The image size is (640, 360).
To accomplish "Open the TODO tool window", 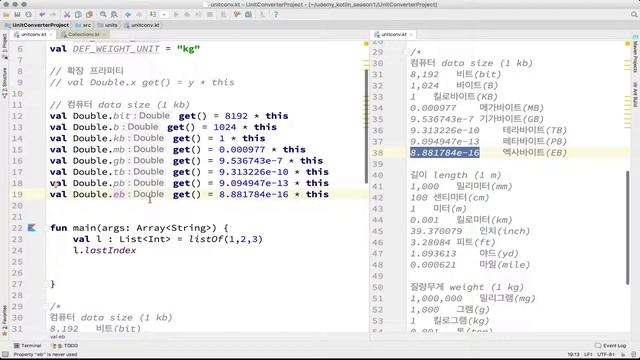I will (x=65, y=345).
